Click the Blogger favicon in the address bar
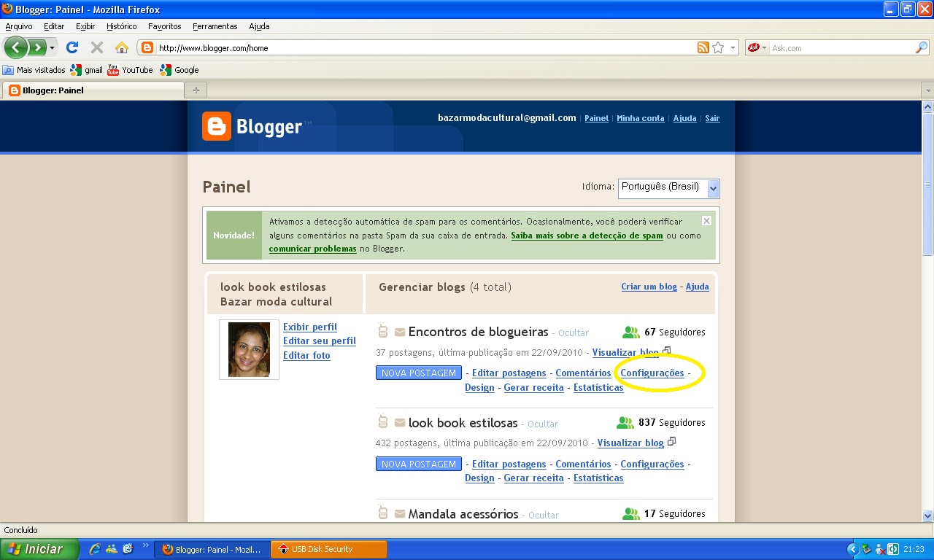 (147, 48)
